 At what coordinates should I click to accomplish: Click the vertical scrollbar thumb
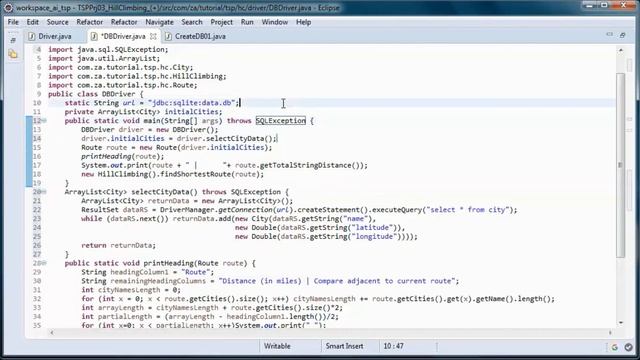pos(620,165)
